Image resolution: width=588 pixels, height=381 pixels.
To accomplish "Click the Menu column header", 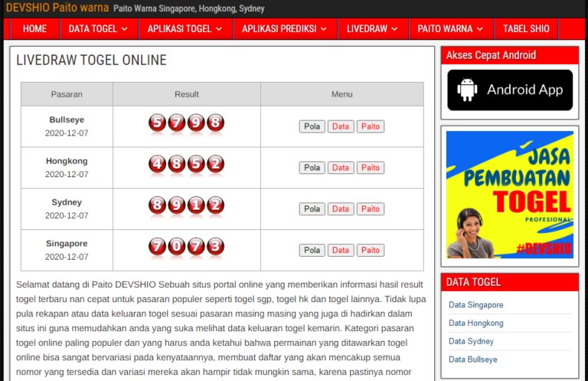I will point(342,94).
